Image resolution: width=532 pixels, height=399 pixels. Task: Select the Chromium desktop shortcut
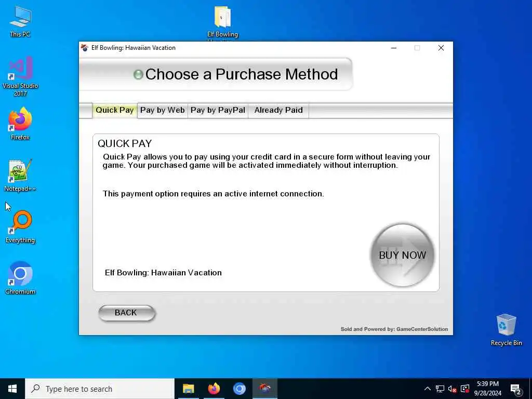pyautogui.click(x=20, y=278)
